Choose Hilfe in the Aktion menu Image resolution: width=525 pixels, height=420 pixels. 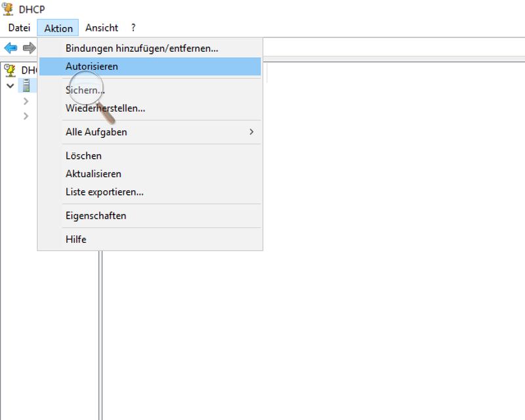pyautogui.click(x=150, y=240)
